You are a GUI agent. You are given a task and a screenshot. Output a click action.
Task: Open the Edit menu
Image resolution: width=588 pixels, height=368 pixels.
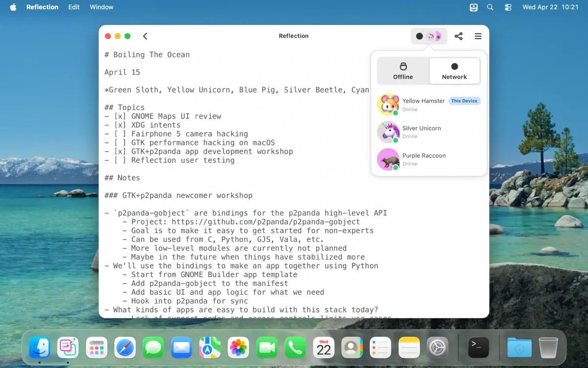click(74, 7)
